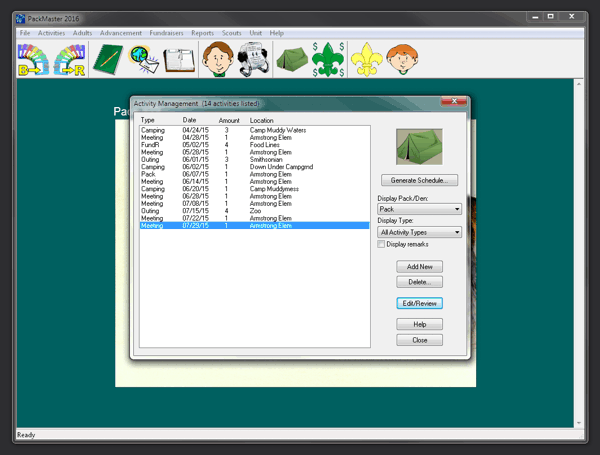600x455 pixels.
Task: Click the main window scrollbar up arrow
Action: click(579, 84)
